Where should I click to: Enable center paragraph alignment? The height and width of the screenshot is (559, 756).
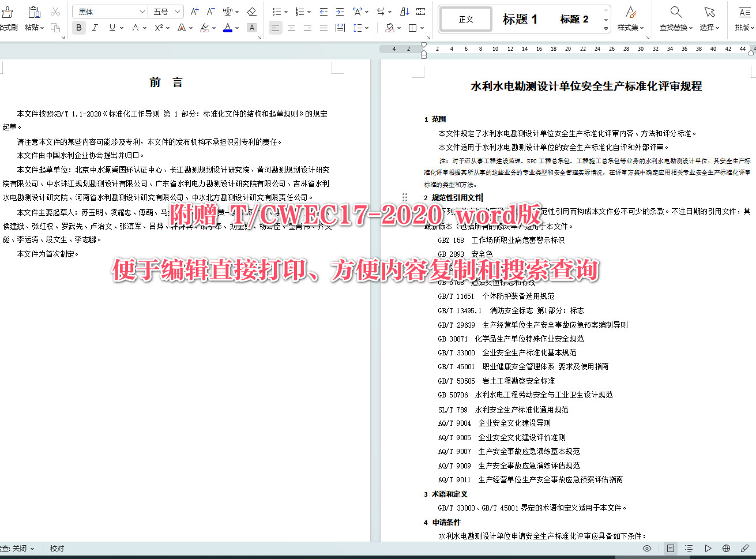click(x=292, y=27)
